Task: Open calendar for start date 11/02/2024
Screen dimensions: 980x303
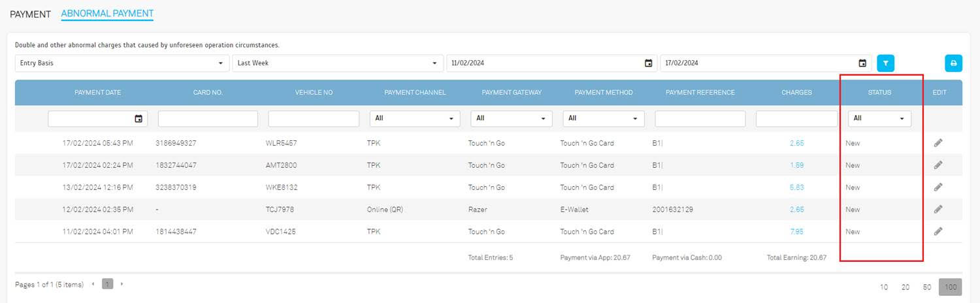Action: [648, 63]
